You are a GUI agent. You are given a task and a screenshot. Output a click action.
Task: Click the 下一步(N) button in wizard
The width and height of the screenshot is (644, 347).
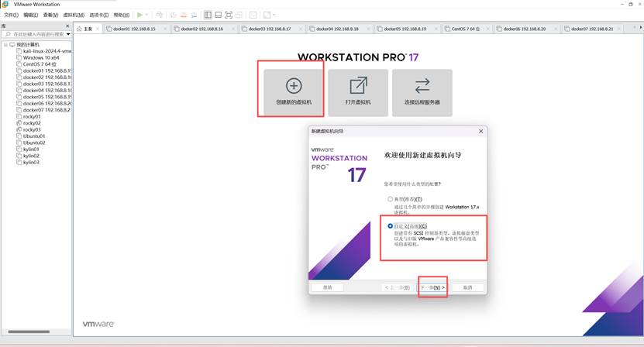pos(433,287)
